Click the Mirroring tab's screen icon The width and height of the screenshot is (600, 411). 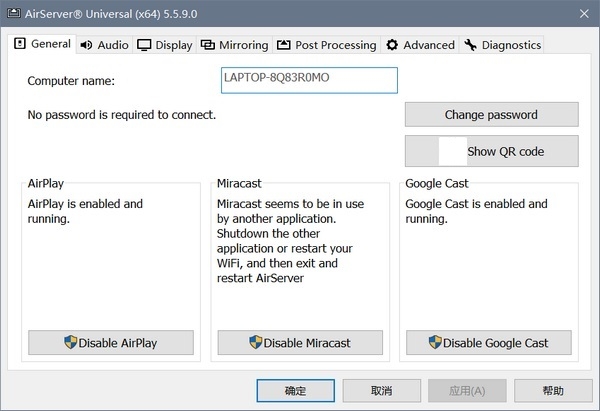(x=208, y=45)
